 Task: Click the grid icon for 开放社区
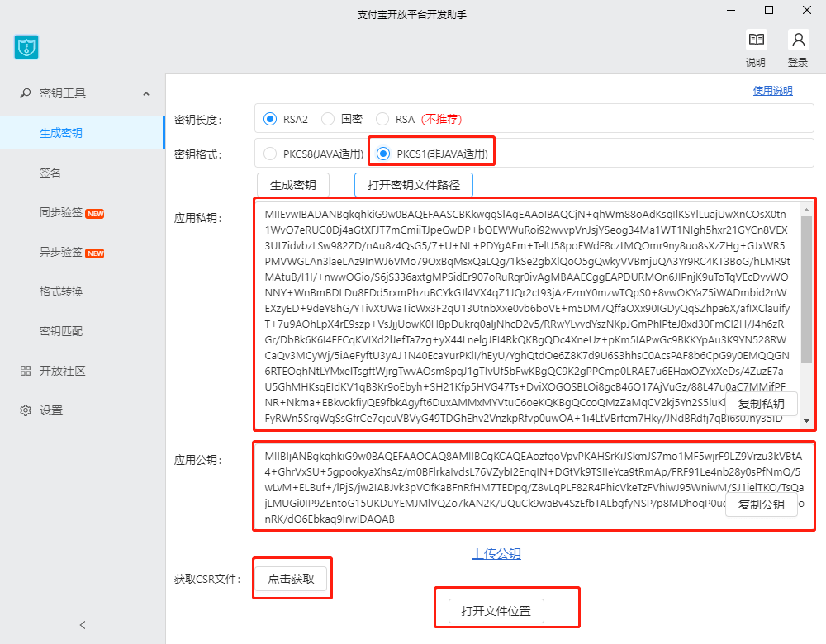25,371
